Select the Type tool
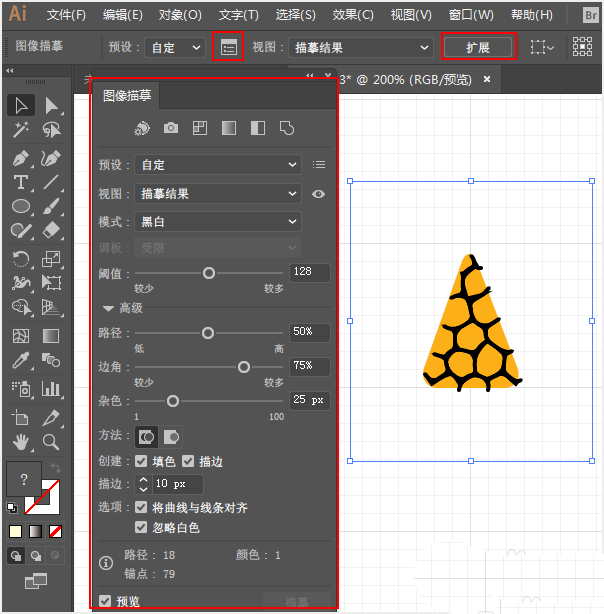Screen dimensions: 604x614 point(20,182)
